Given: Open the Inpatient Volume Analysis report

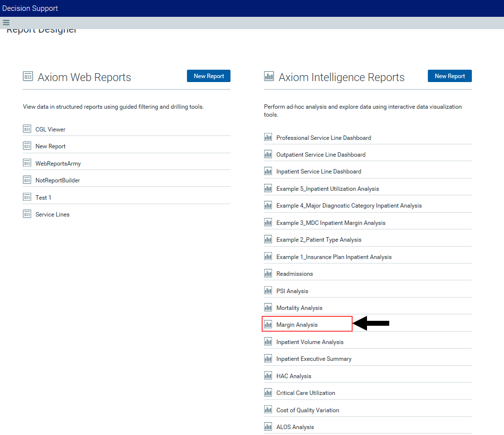Looking at the screenshot, I should coord(310,342).
